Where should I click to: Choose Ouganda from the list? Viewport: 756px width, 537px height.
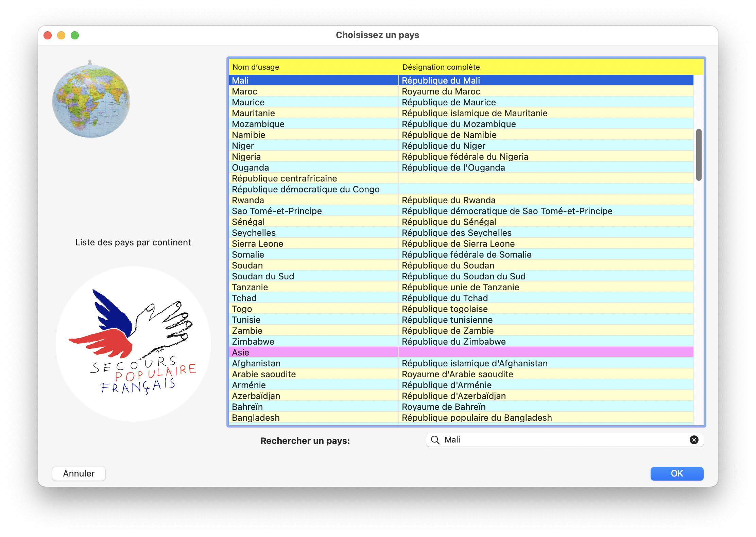click(x=461, y=167)
